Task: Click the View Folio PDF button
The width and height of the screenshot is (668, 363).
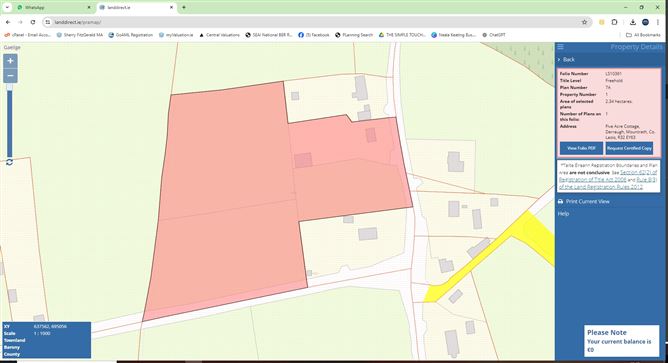Action: (x=581, y=148)
